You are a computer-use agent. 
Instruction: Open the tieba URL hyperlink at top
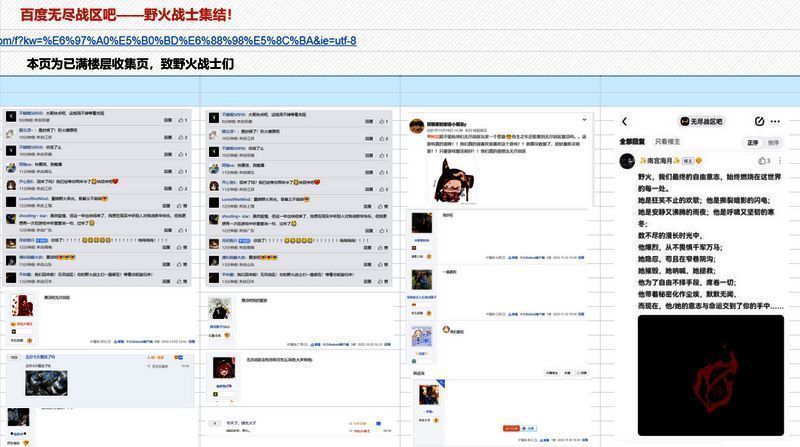(178, 41)
